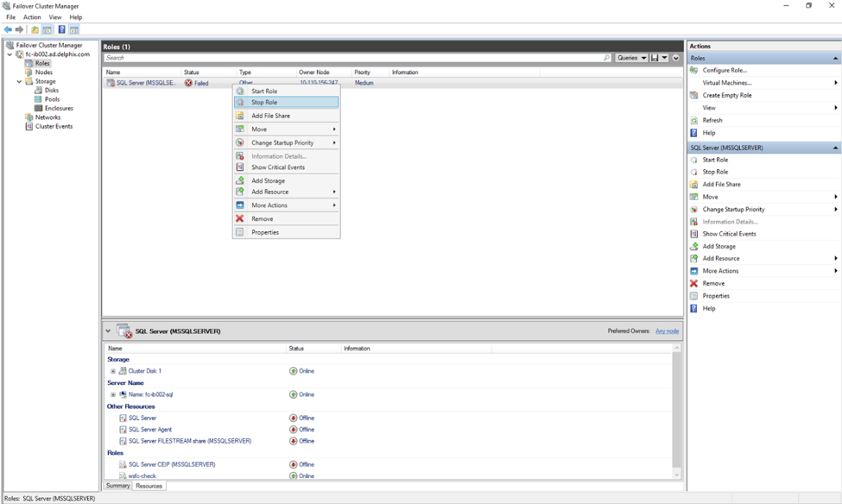Image resolution: width=842 pixels, height=504 pixels.
Task: Click the Any node preferred owners link
Action: click(667, 331)
